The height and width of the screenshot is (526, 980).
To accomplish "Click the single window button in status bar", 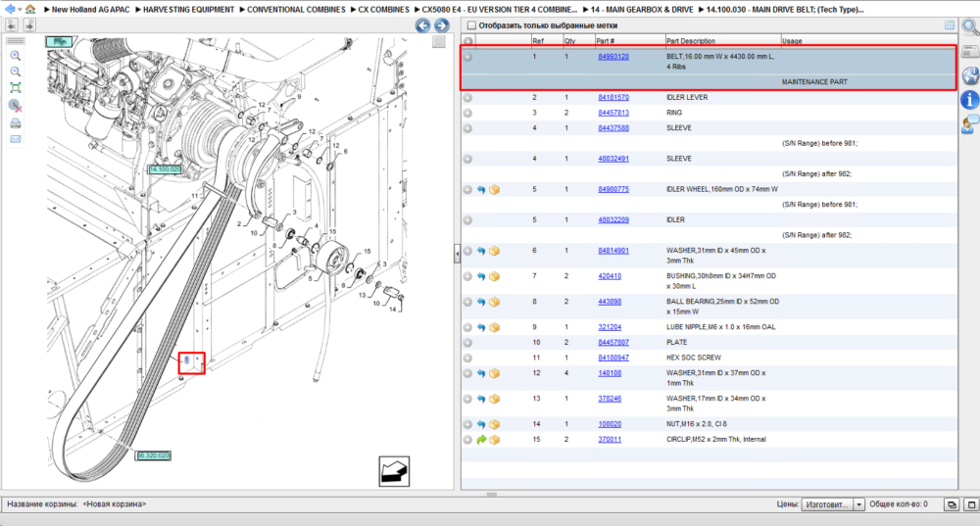I will 971,504.
